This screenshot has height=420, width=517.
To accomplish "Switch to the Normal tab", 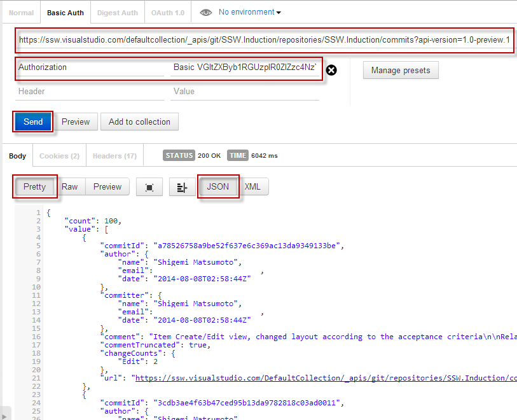I will [x=21, y=13].
